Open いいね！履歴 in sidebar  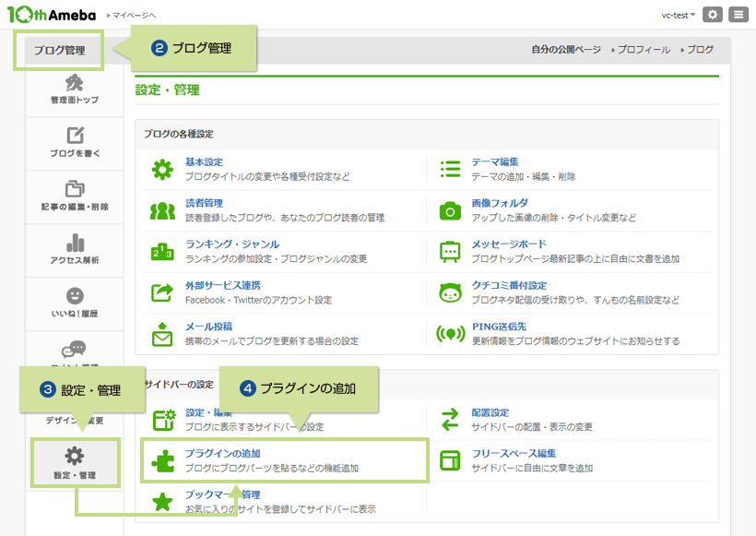(x=75, y=304)
